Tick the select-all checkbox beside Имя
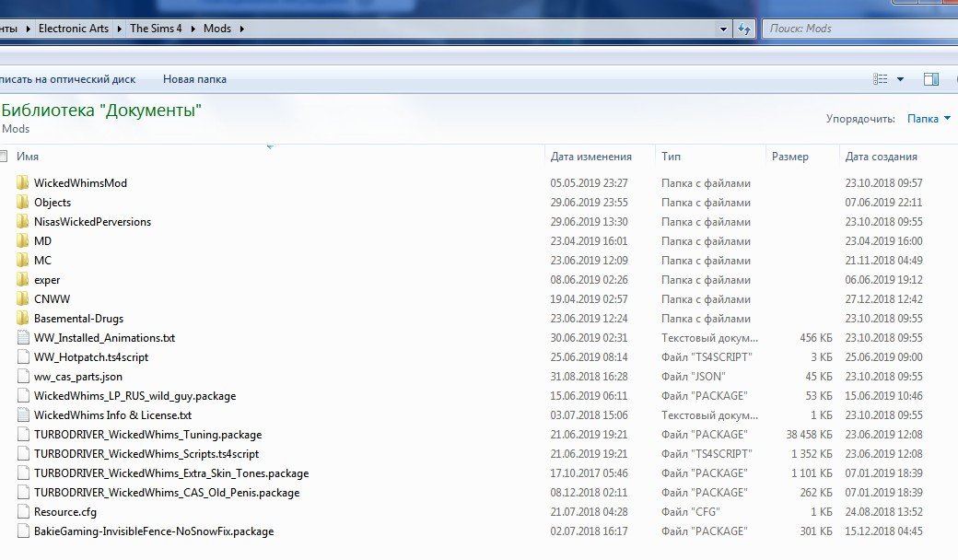The height and width of the screenshot is (560, 958). (3, 157)
